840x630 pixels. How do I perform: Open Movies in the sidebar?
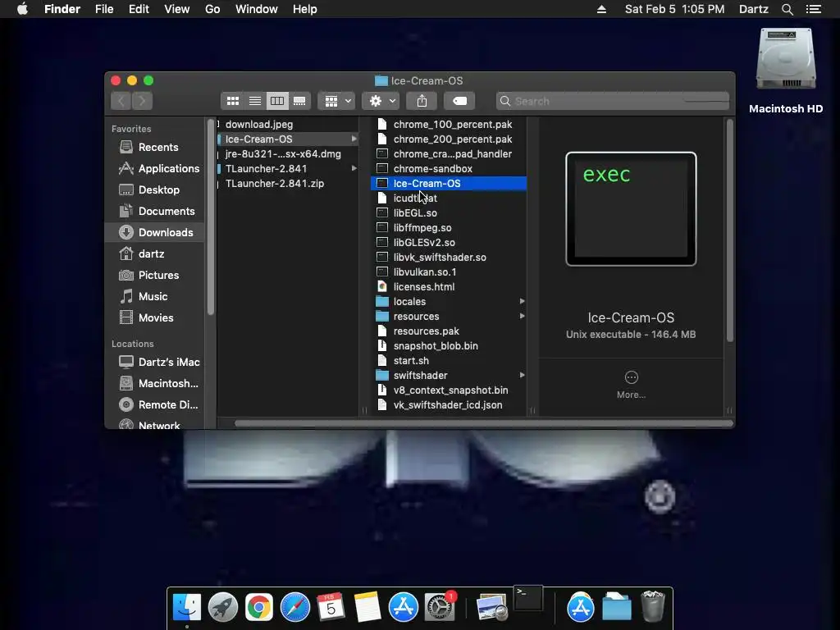click(155, 317)
